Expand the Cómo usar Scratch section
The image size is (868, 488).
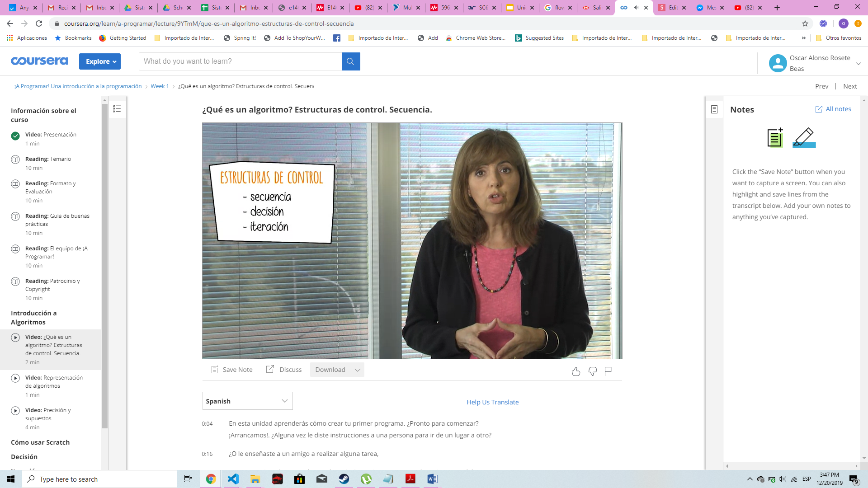point(40,442)
